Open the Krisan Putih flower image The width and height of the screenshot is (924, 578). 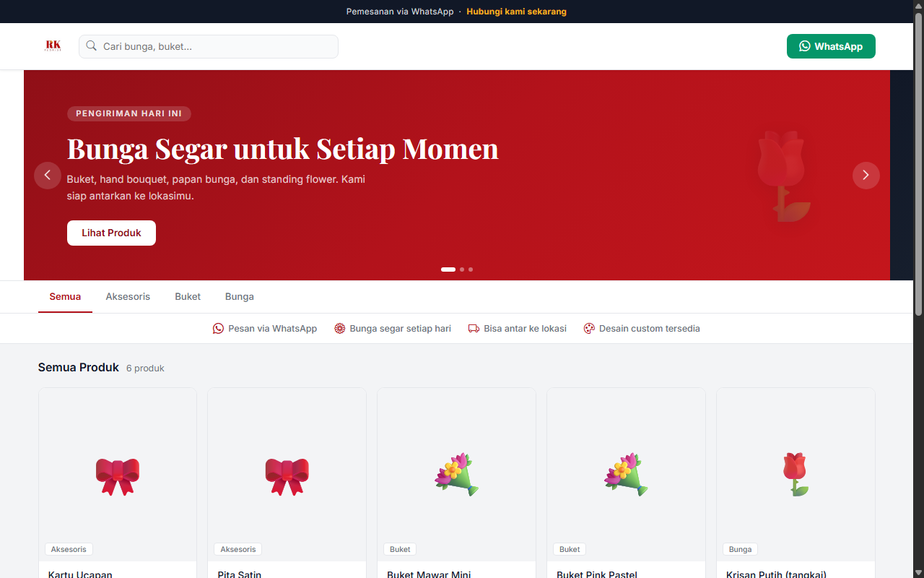point(796,475)
